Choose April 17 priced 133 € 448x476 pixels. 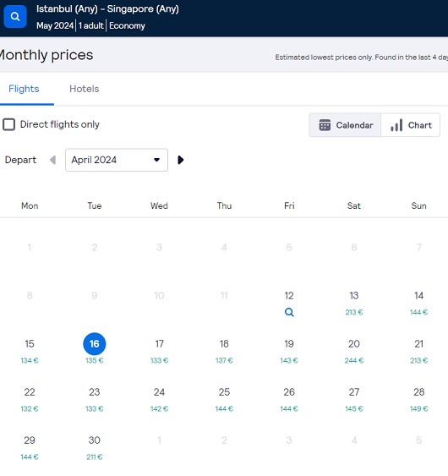pos(159,351)
